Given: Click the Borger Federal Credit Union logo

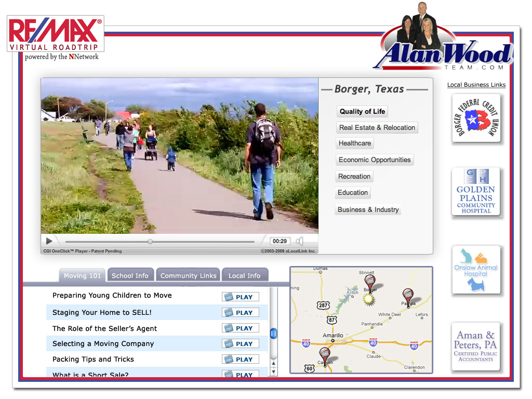Looking at the screenshot, I should [x=476, y=118].
